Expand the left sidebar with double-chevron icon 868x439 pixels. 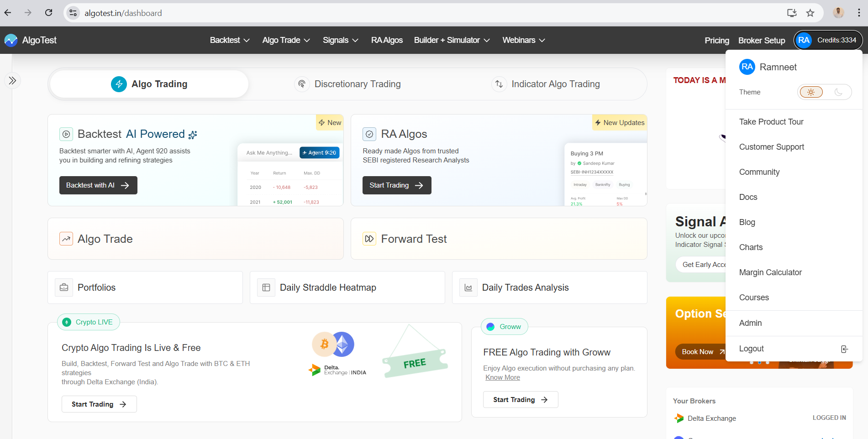(x=12, y=81)
